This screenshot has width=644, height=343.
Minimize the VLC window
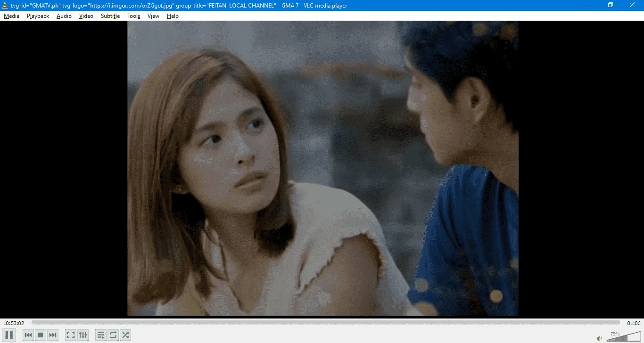(x=589, y=5)
